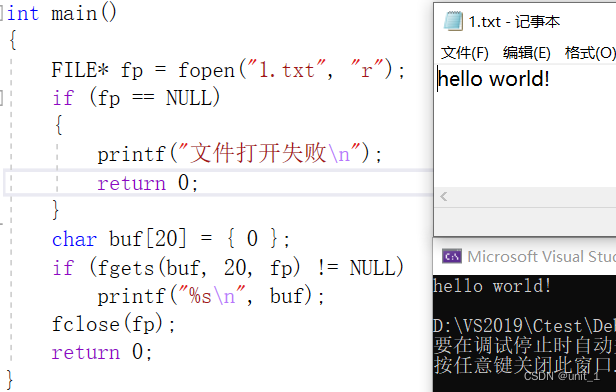This screenshot has height=392, width=616.
Task: Click the console icon in Visual Studio debug window
Action: click(452, 257)
